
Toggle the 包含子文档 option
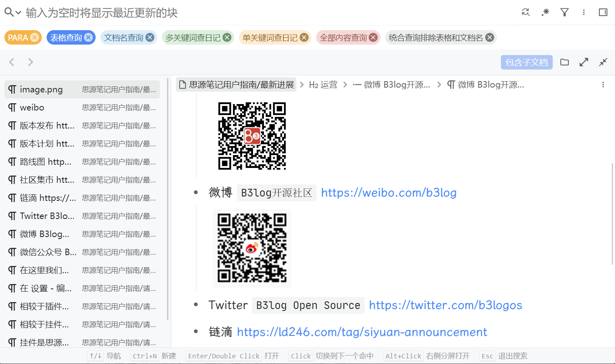(x=527, y=62)
